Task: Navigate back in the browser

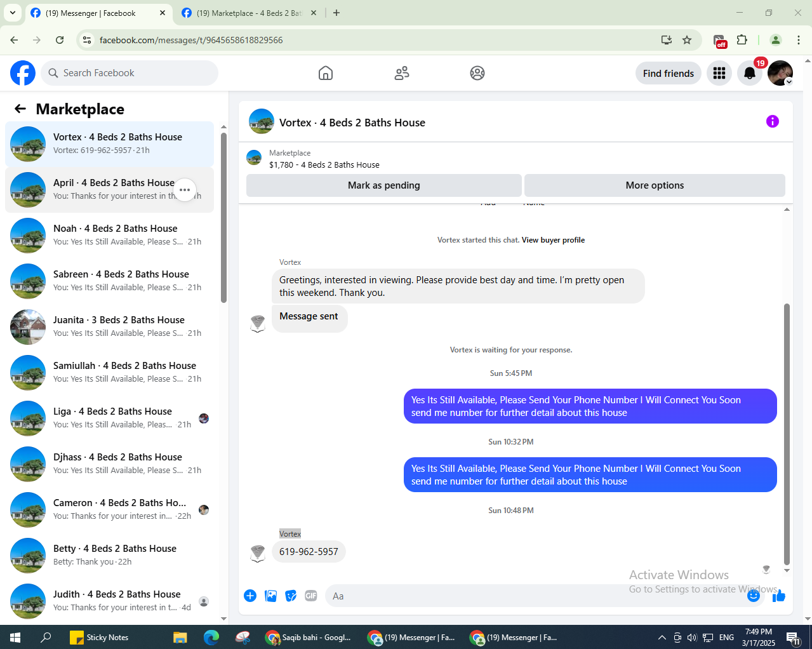Action: 14,40
